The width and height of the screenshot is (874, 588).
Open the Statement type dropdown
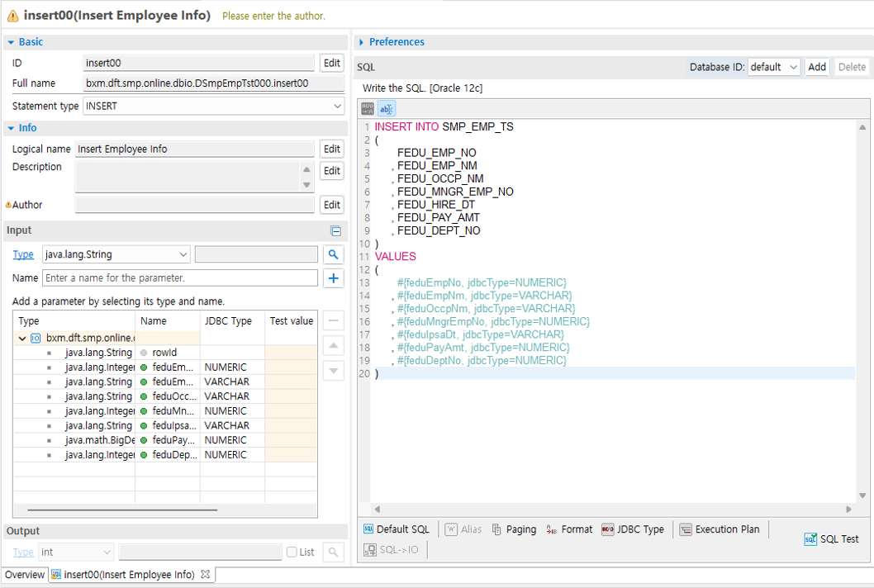click(x=214, y=106)
